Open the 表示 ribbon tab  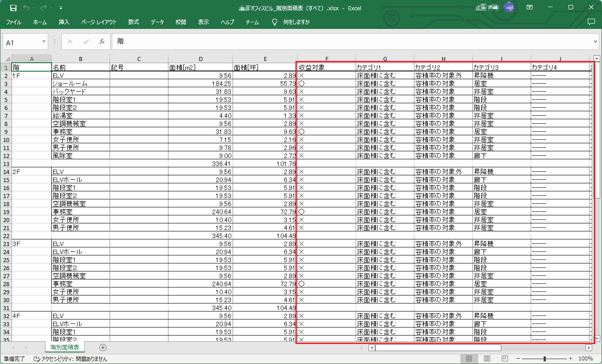point(204,22)
